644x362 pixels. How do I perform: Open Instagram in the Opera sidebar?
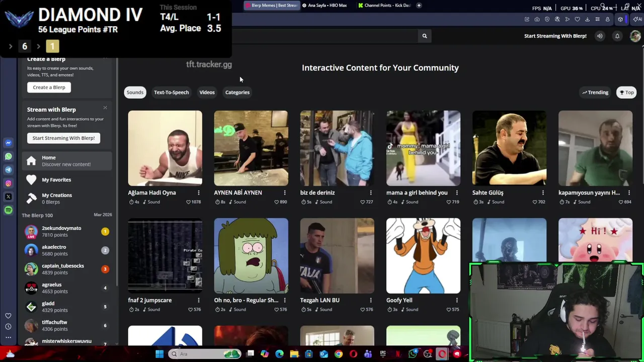[x=8, y=184]
